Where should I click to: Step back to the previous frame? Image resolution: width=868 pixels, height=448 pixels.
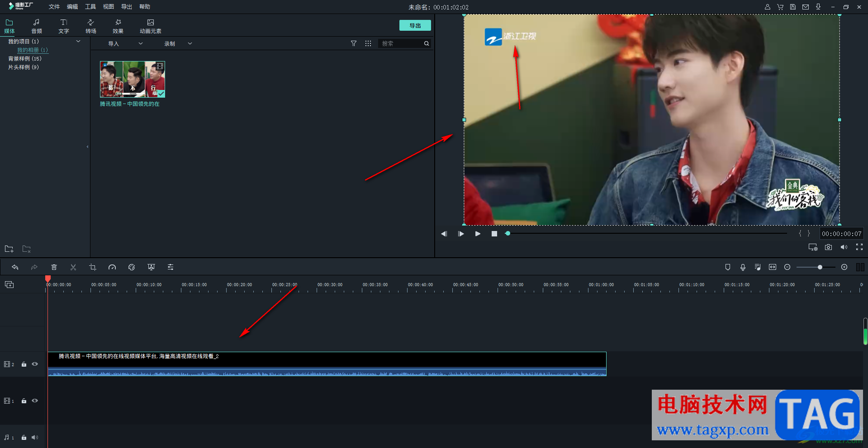(x=444, y=234)
